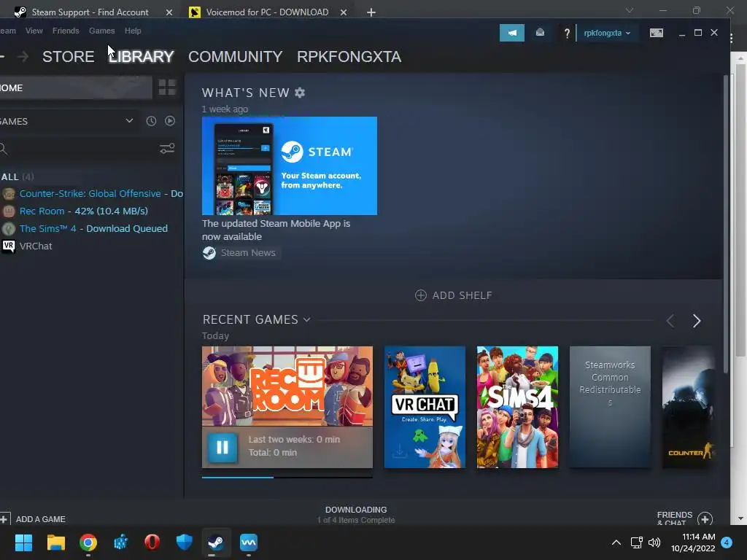
Task: Click the library search magnifier icon
Action: (x=4, y=149)
